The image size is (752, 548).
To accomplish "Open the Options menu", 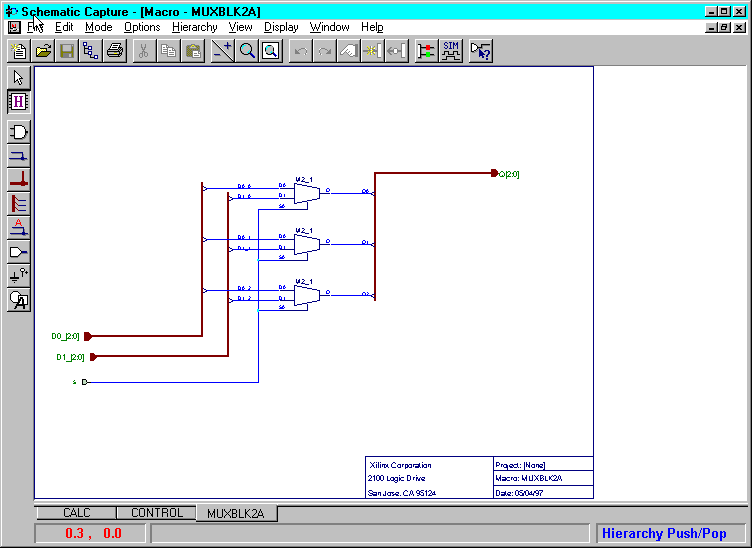I will pos(142,27).
